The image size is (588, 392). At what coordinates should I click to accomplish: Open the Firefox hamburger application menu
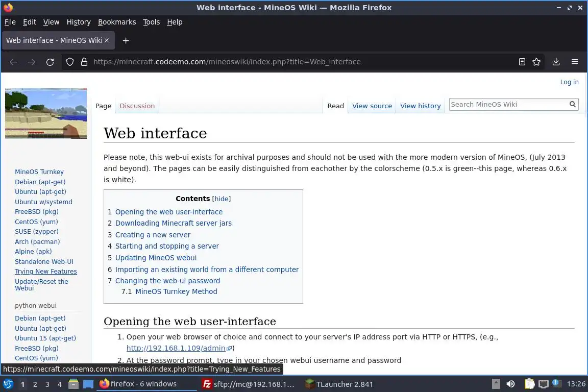pos(574,62)
